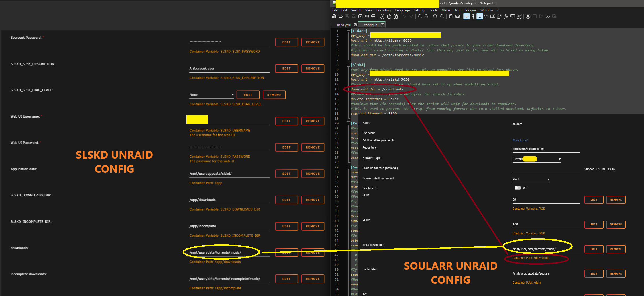
Task: Edit the Soulseek Password field
Action: [x=286, y=42]
